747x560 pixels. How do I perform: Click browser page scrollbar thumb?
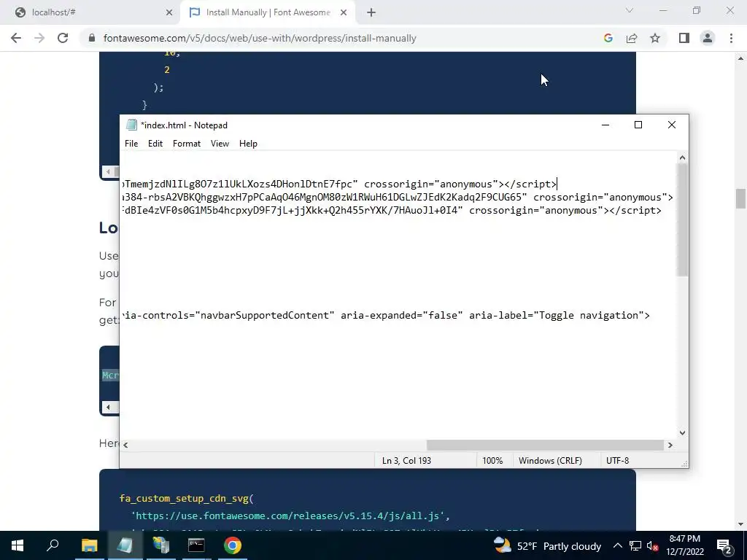740,198
